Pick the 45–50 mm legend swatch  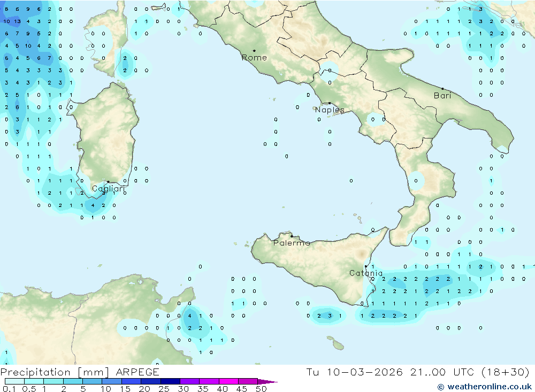[248, 381]
